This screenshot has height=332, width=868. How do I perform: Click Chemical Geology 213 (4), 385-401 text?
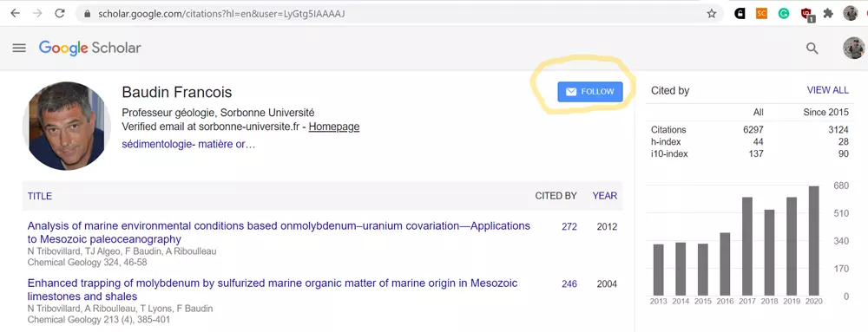click(x=99, y=320)
